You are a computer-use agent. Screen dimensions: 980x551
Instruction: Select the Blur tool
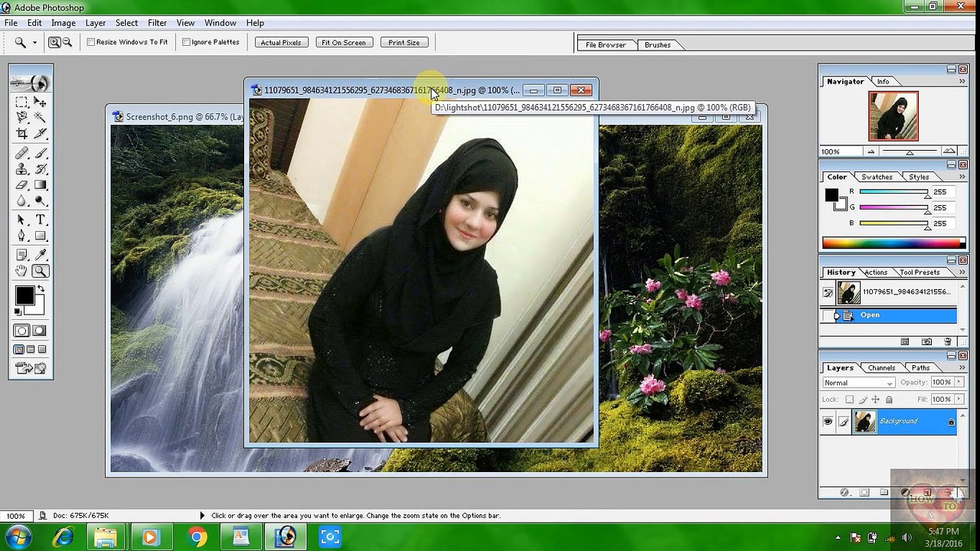tap(22, 201)
